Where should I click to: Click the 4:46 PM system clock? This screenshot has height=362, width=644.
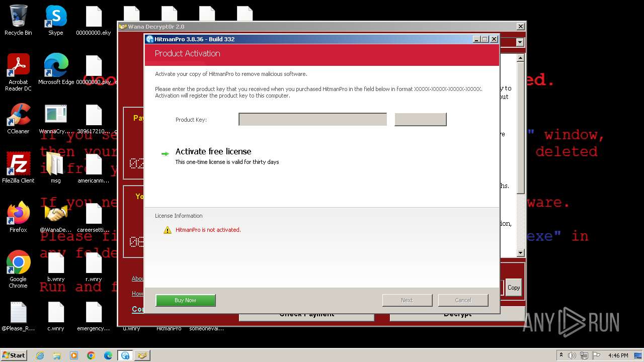618,355
